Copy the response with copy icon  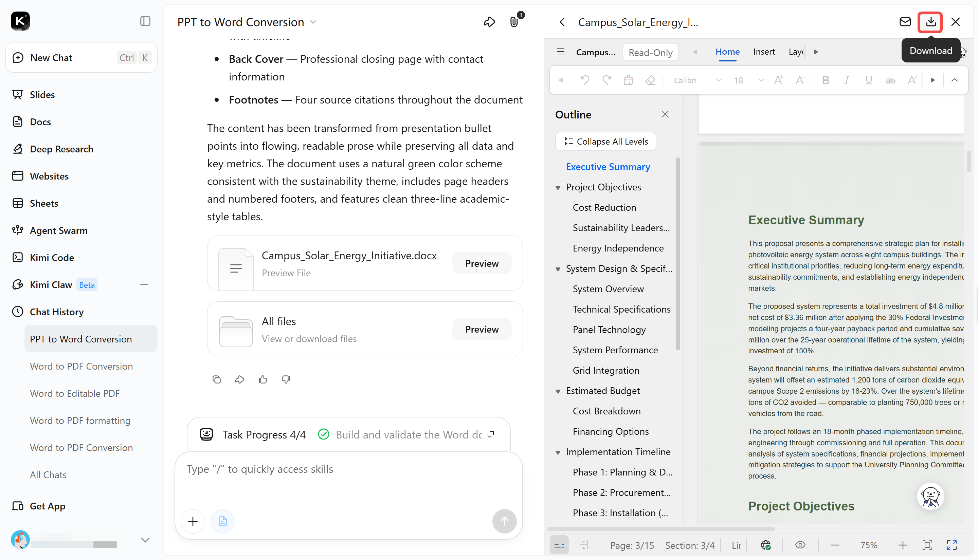click(217, 380)
